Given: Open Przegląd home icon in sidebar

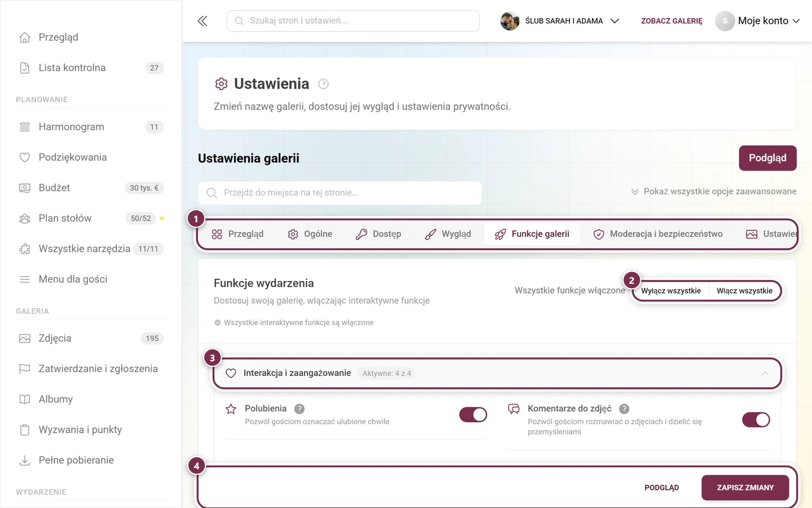Looking at the screenshot, I should tap(25, 37).
